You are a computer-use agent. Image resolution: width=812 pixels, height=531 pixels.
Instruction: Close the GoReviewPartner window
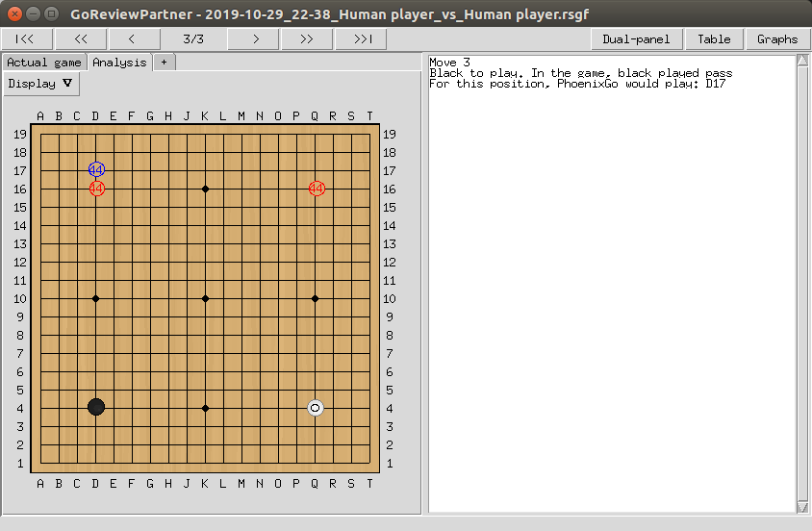click(x=15, y=14)
